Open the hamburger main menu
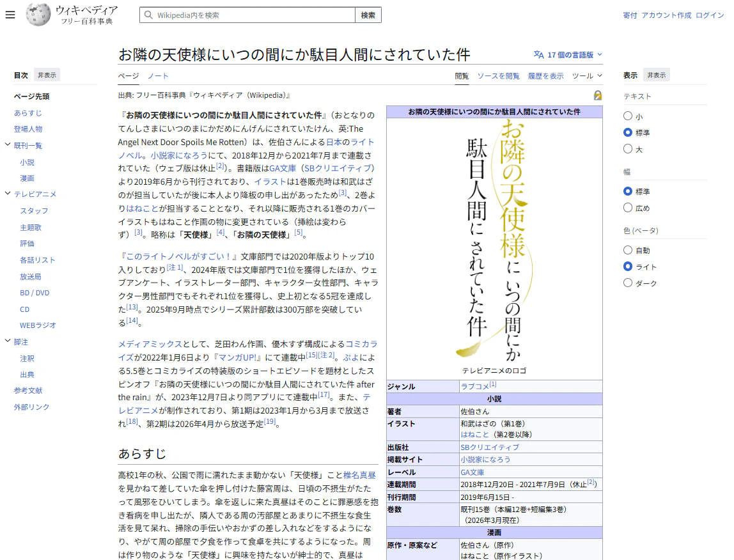 (x=10, y=15)
